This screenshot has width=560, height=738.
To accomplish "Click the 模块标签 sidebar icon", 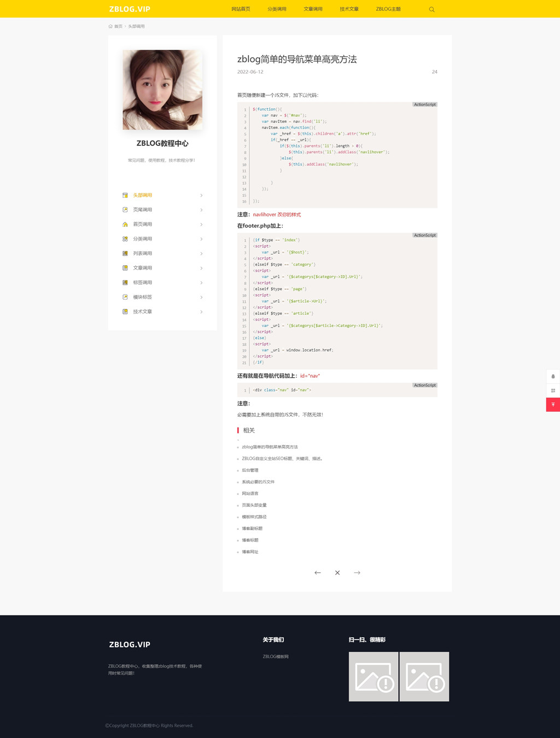I will tap(125, 297).
